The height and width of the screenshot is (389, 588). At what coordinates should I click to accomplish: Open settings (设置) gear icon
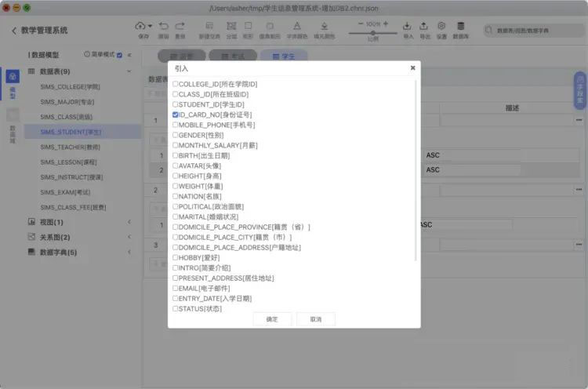(442, 26)
